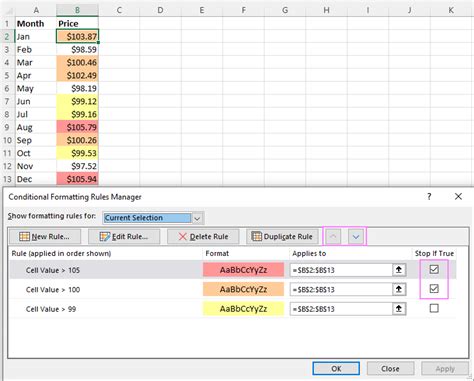Select the Month header cell
Viewport: 474px width, 381px height.
(36, 23)
